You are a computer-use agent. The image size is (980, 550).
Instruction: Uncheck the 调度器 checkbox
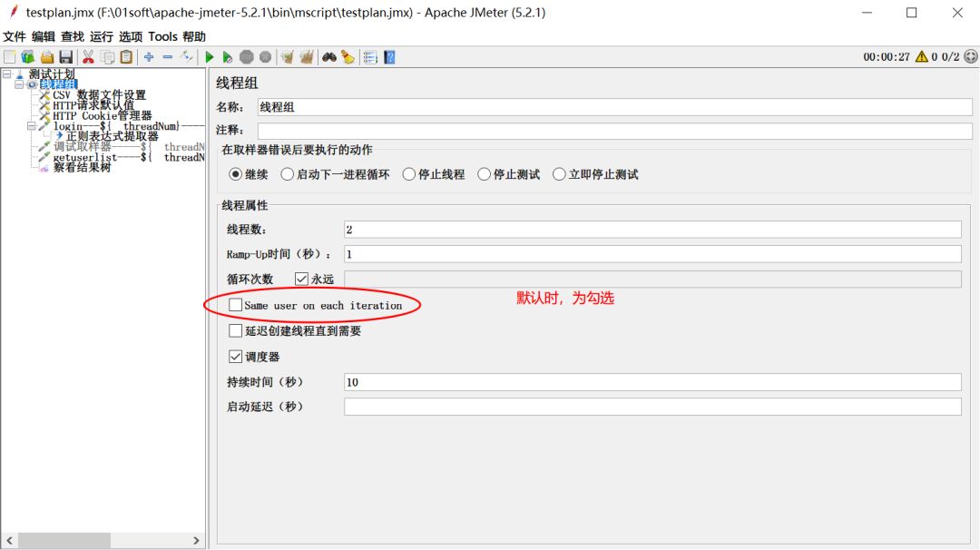[235, 355]
